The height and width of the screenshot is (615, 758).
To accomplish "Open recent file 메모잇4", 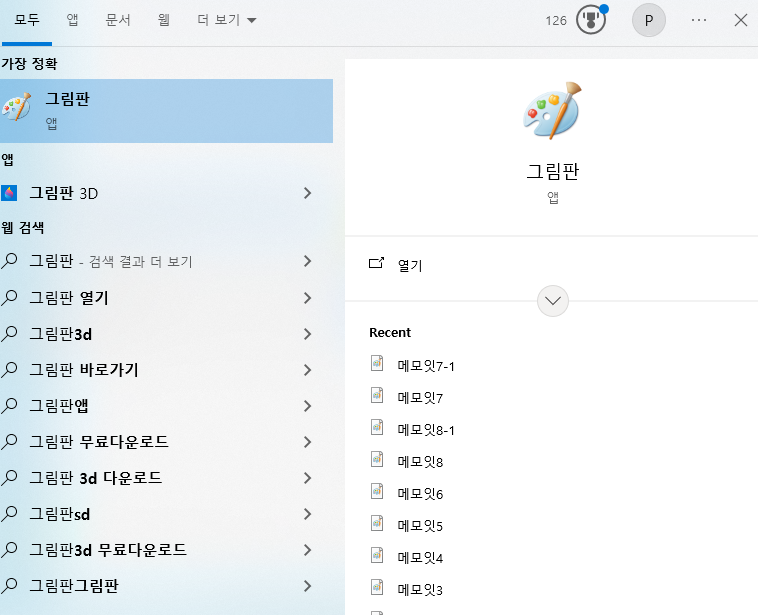I will click(420, 557).
